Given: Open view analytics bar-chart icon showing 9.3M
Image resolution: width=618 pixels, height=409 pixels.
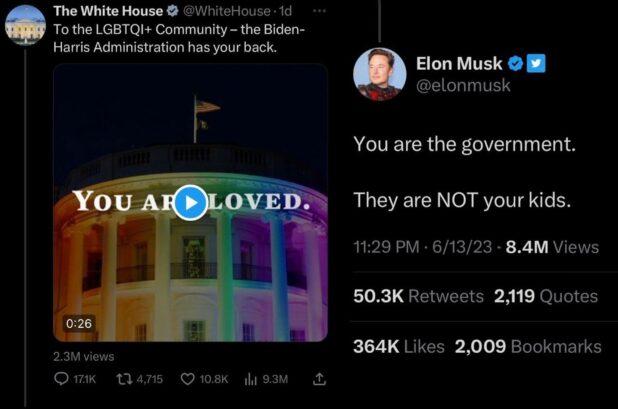Looking at the screenshot, I should tap(252, 380).
